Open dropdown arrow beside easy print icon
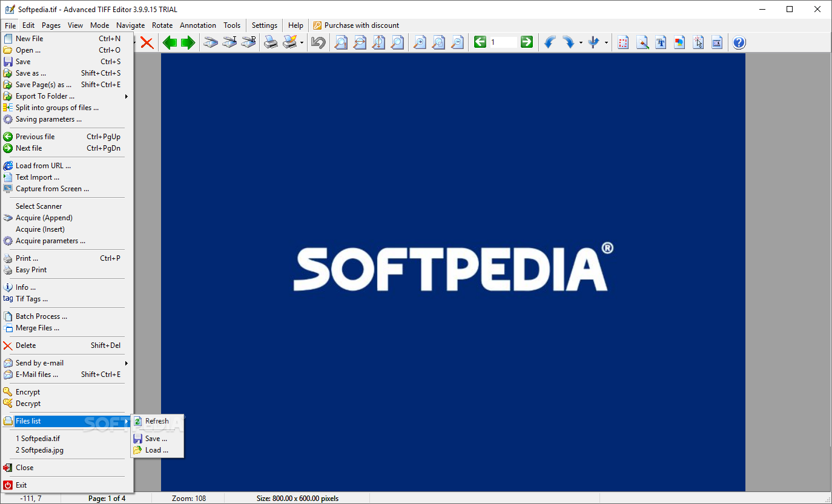Viewport: 832px width, 504px height. 302,43
